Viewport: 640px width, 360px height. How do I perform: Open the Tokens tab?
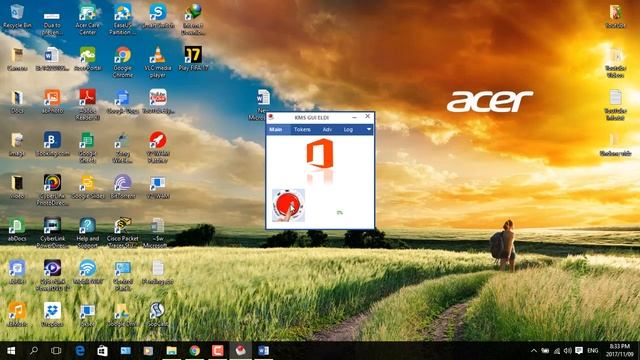click(302, 129)
